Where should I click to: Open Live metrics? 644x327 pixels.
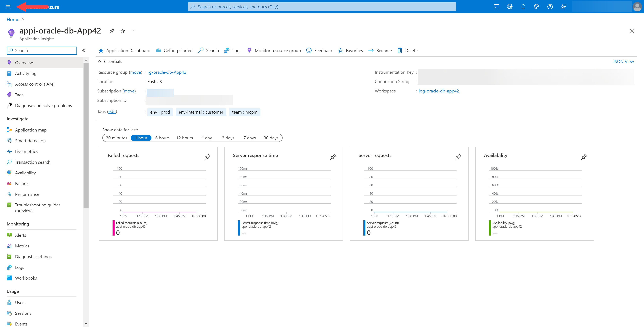[x=41, y=151]
